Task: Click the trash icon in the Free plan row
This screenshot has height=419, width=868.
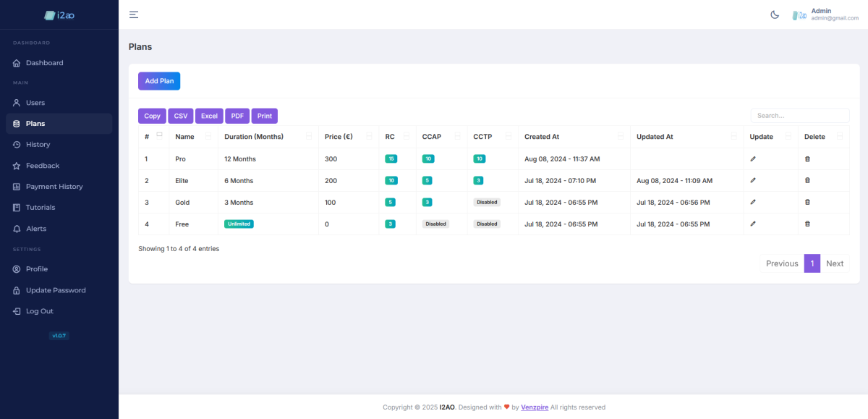Action: coord(807,224)
